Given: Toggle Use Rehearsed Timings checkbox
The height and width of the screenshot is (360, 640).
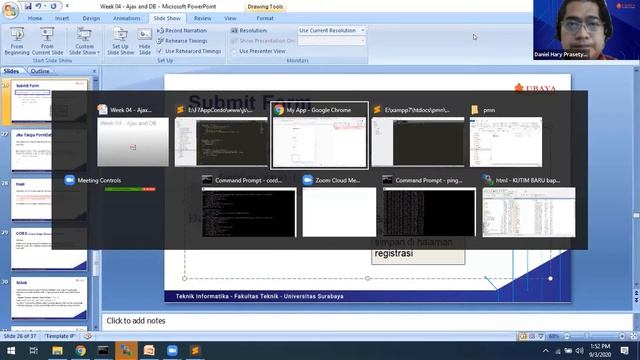Looking at the screenshot, I should pyautogui.click(x=160, y=51).
